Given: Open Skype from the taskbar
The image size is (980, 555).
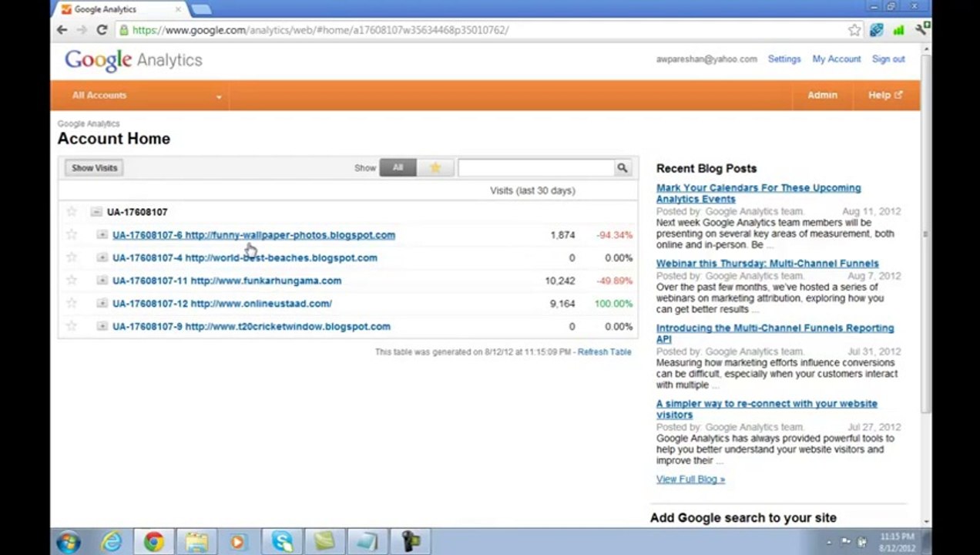Looking at the screenshot, I should pyautogui.click(x=282, y=542).
